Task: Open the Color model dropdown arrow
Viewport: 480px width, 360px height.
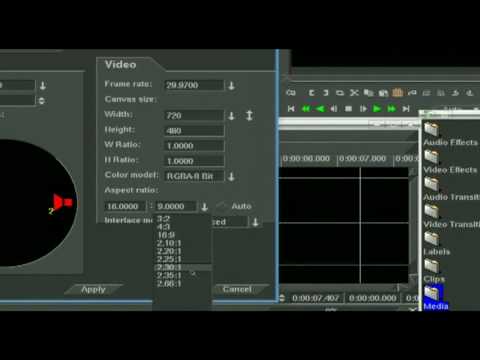Action: click(x=231, y=177)
